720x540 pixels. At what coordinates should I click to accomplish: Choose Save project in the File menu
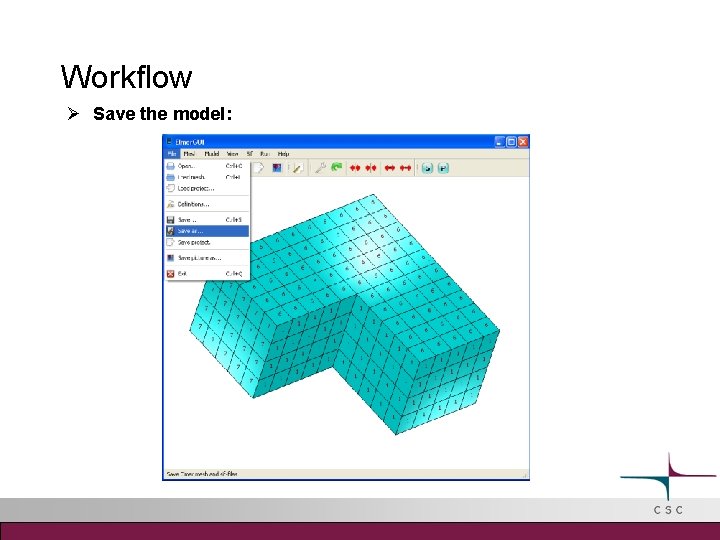click(x=207, y=242)
